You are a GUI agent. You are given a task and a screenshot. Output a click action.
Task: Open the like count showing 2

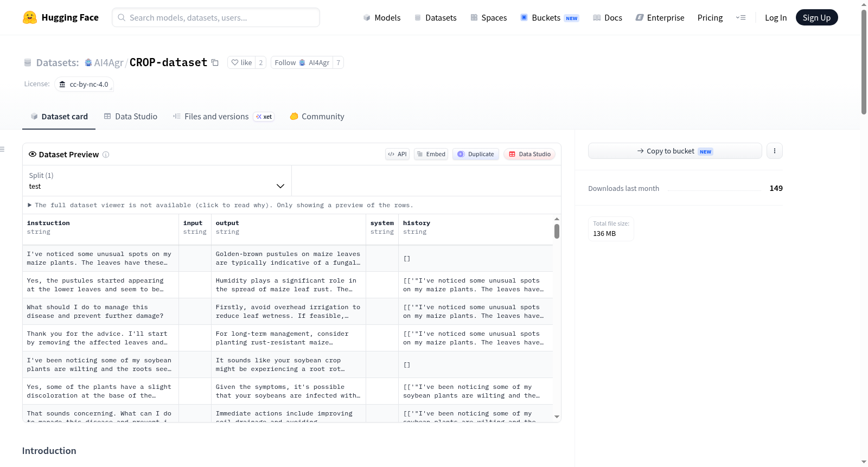pos(261,62)
